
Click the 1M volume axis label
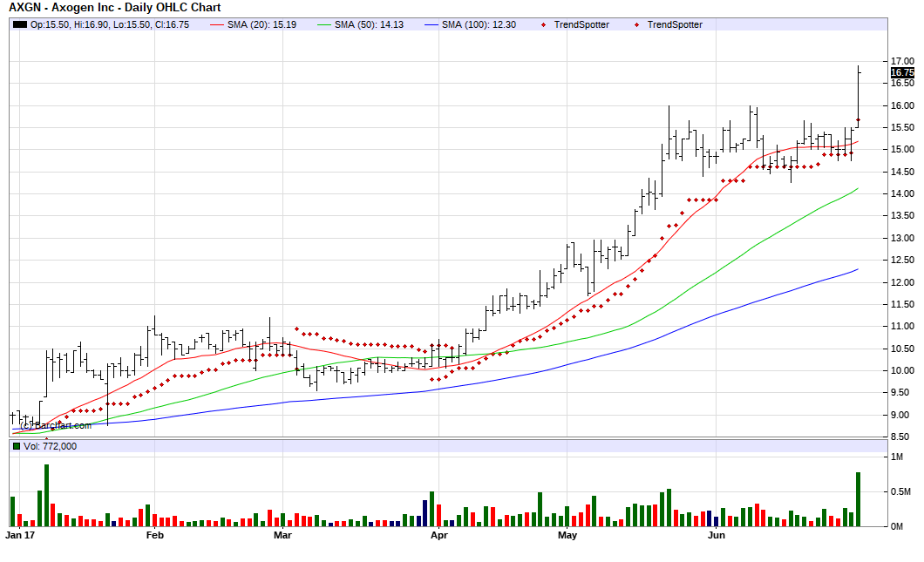[x=897, y=457]
